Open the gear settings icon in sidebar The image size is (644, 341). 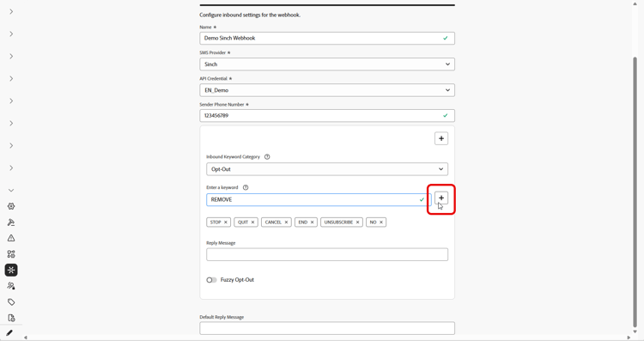(11, 206)
